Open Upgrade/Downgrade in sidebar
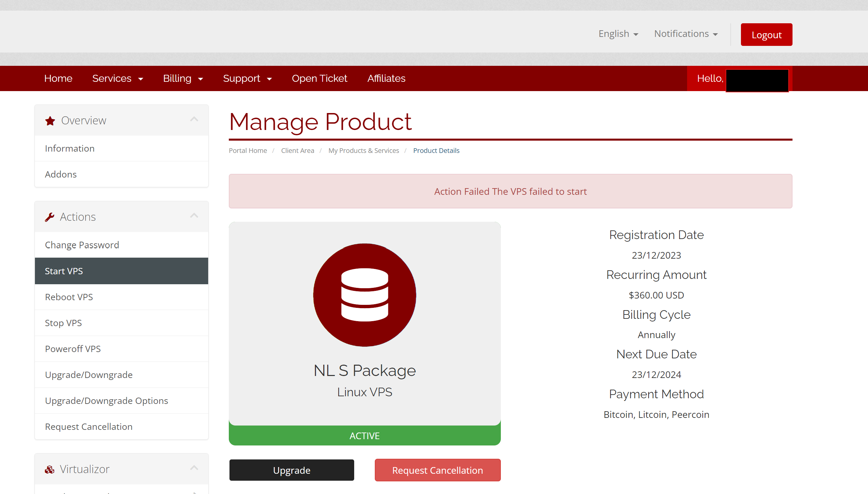 [x=121, y=375]
